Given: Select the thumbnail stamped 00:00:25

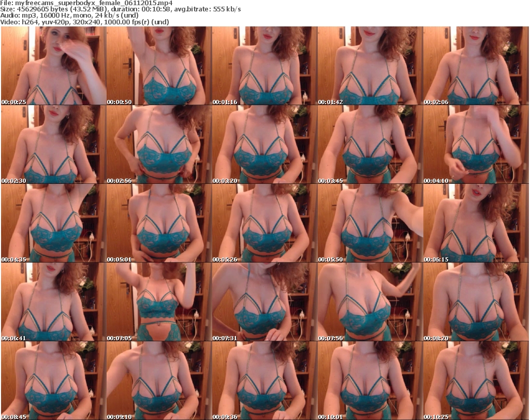Looking at the screenshot, I should point(53,66).
